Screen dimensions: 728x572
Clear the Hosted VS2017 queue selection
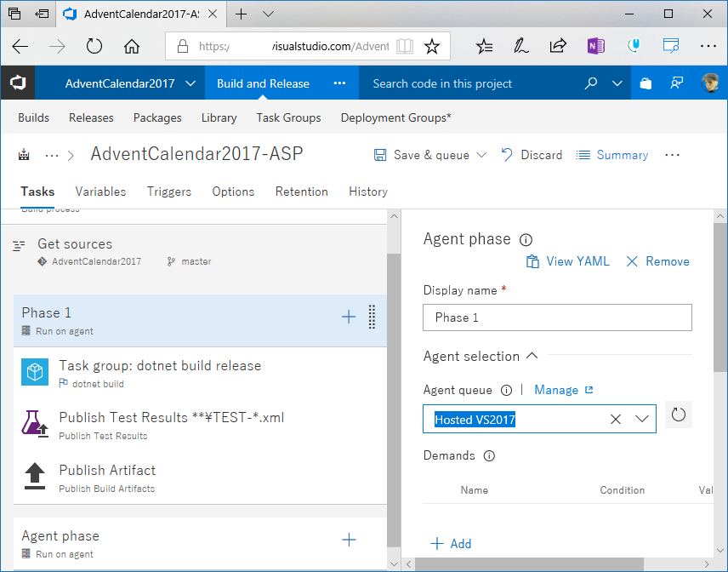pos(616,419)
